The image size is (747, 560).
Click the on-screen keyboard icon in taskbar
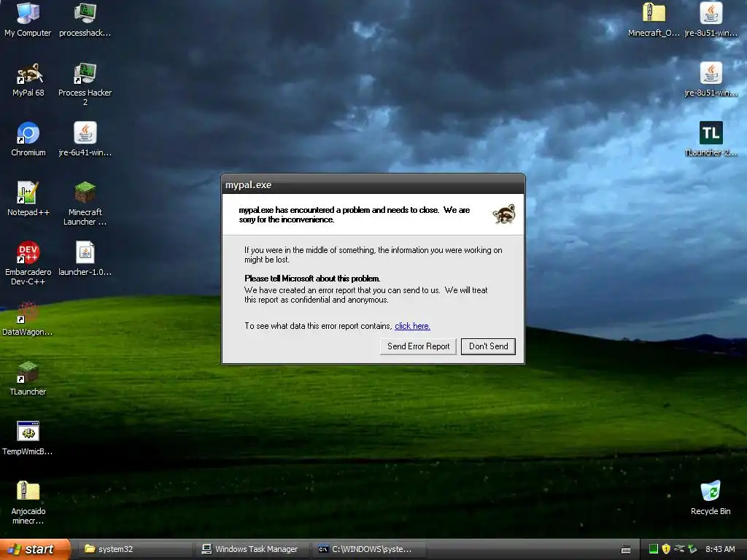click(626, 550)
